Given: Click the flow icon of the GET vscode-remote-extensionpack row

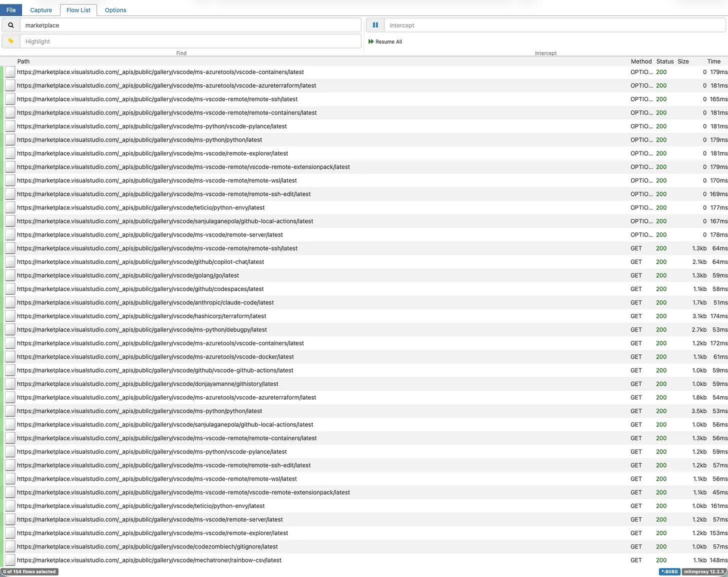Looking at the screenshot, I should [10, 492].
